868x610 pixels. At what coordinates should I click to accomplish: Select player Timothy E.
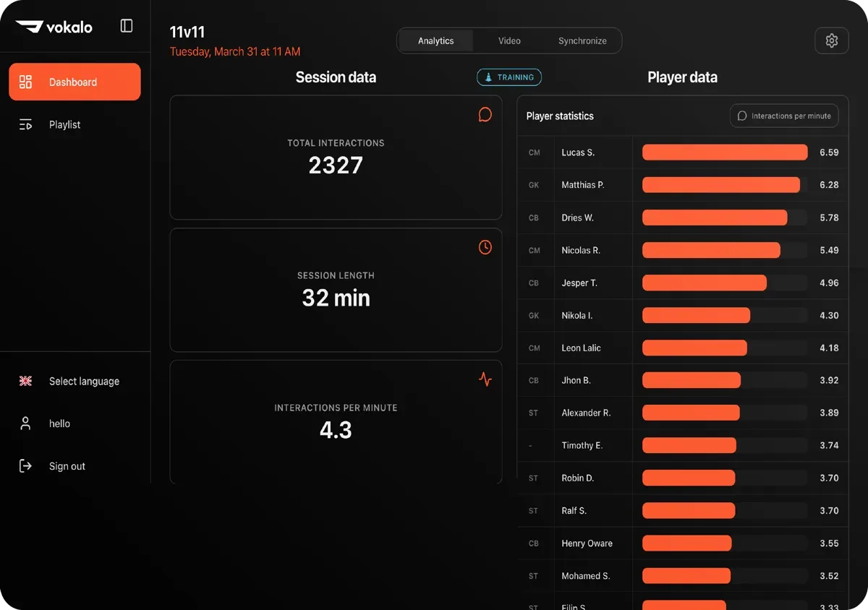click(582, 445)
